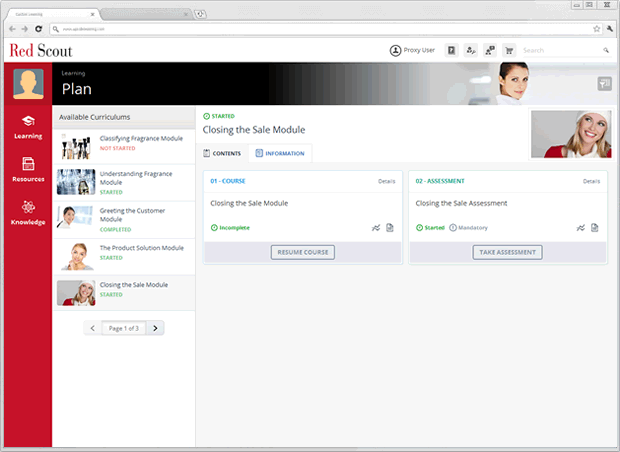Open document icon for 02 - Assessment

(x=595, y=227)
